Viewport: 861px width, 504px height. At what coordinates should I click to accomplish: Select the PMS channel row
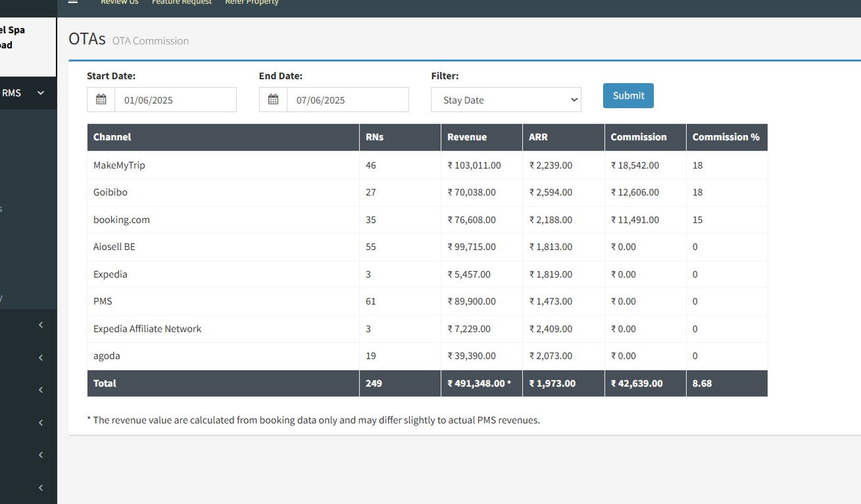[427, 301]
